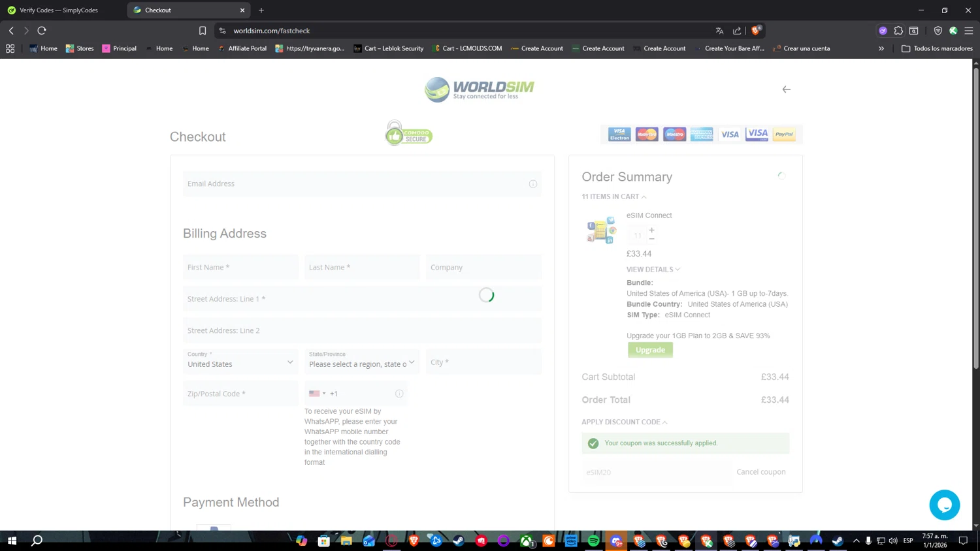Show hidden system tray icons

(x=856, y=541)
